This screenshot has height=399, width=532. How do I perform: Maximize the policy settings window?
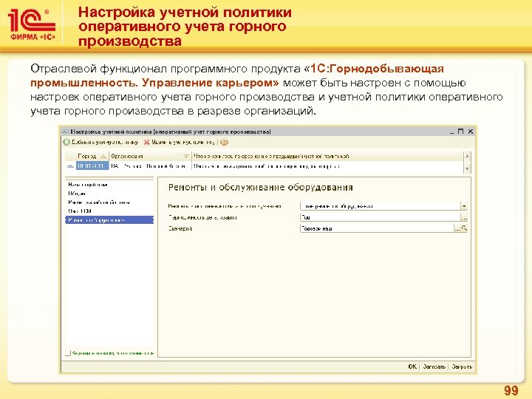tap(460, 132)
